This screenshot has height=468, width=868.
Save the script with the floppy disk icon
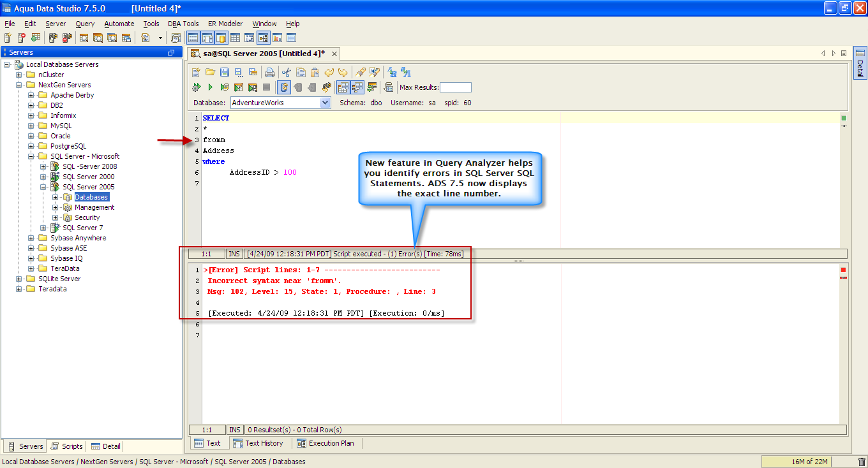(224, 72)
